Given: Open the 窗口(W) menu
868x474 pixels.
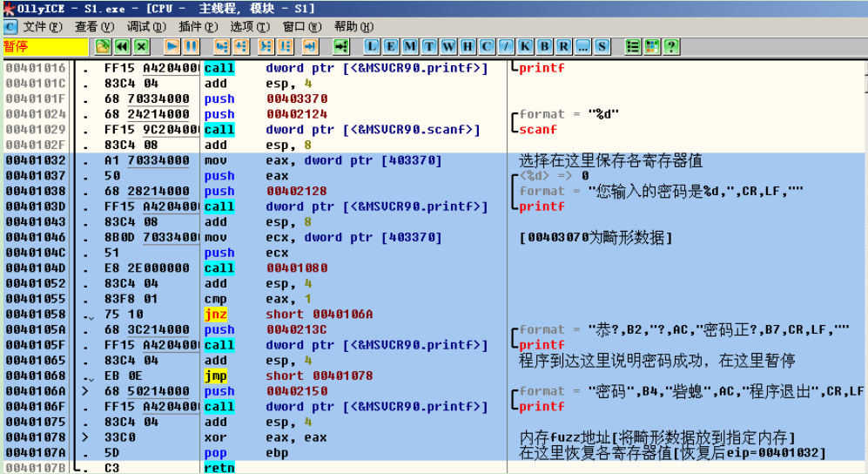Looking at the screenshot, I should 302,27.
